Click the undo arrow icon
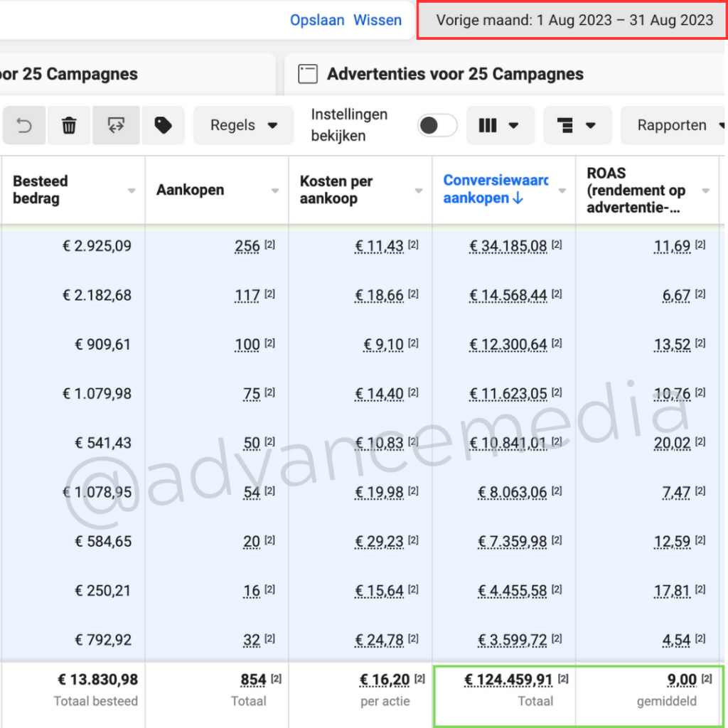Viewport: 728px width, 728px height. pos(24,126)
